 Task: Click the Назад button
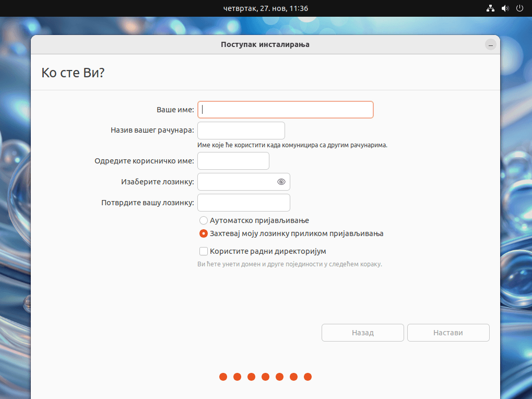click(x=363, y=333)
